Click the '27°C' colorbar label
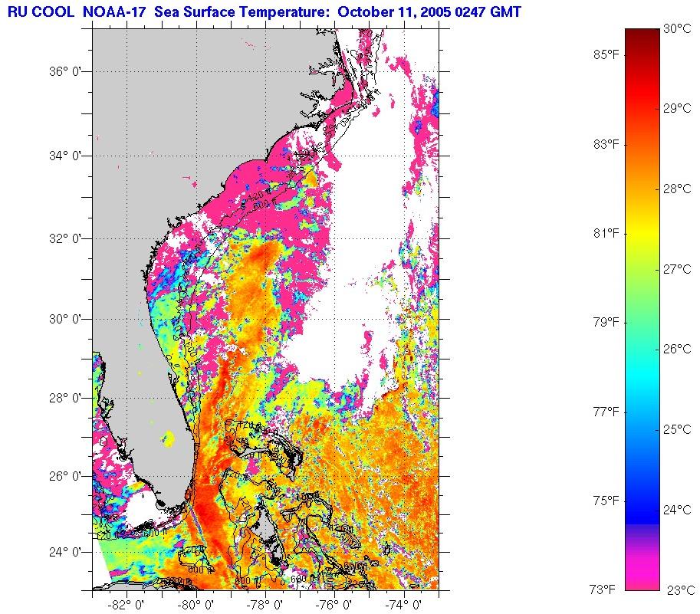This screenshot has height=614, width=700. point(677,269)
